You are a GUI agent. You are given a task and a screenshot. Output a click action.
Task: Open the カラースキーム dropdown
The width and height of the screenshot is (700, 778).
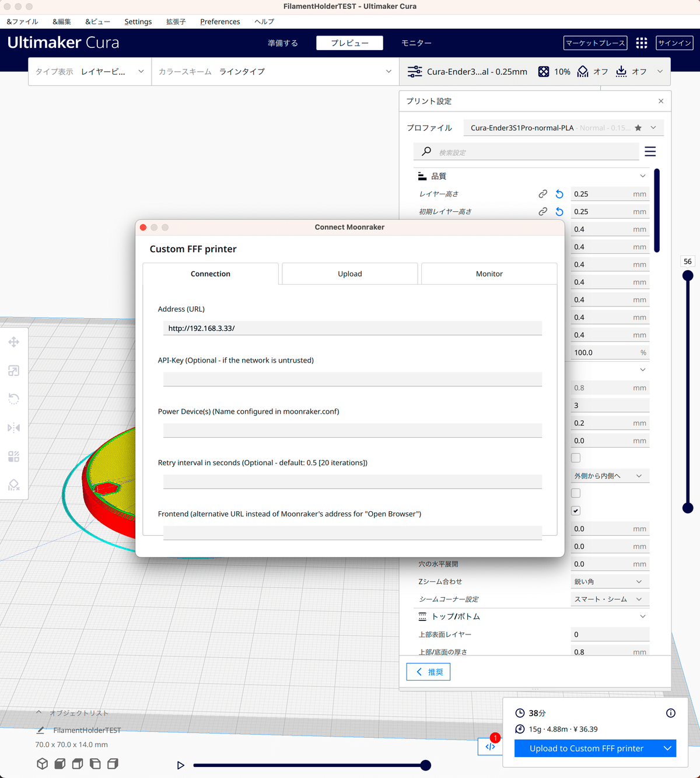(x=275, y=71)
